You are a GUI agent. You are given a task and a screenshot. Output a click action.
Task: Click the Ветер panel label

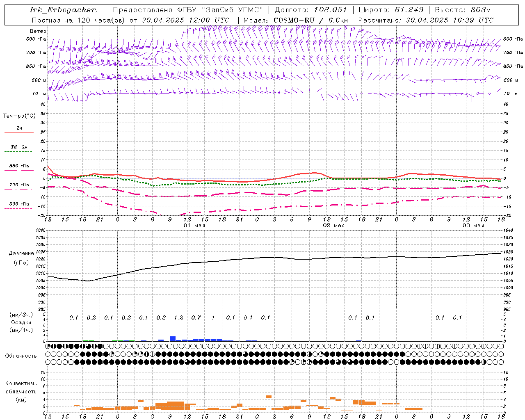[x=38, y=31]
